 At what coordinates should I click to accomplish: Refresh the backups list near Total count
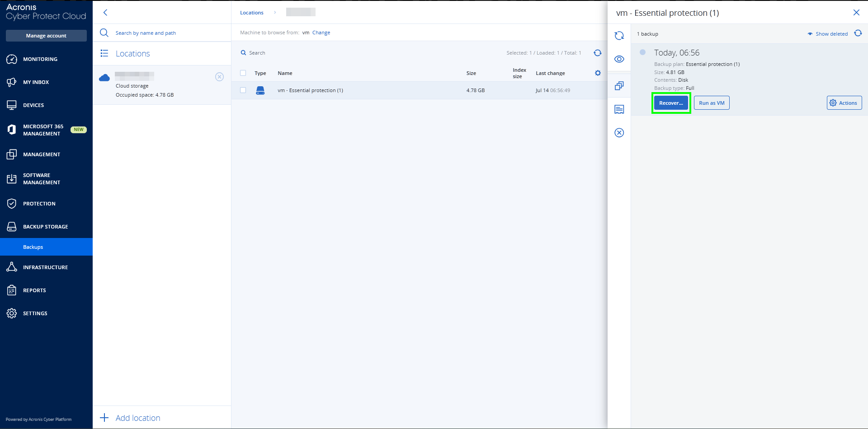[597, 53]
